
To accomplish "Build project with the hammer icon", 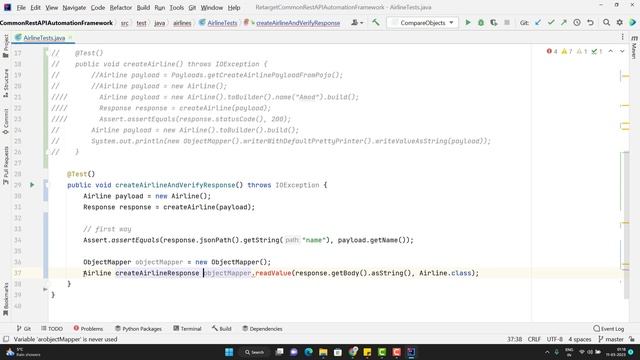I will point(376,22).
